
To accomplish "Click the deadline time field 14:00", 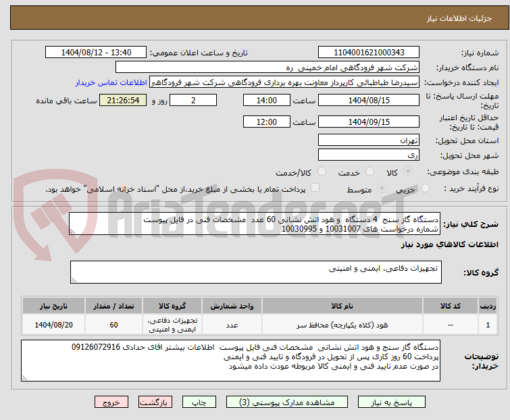I will (x=267, y=100).
